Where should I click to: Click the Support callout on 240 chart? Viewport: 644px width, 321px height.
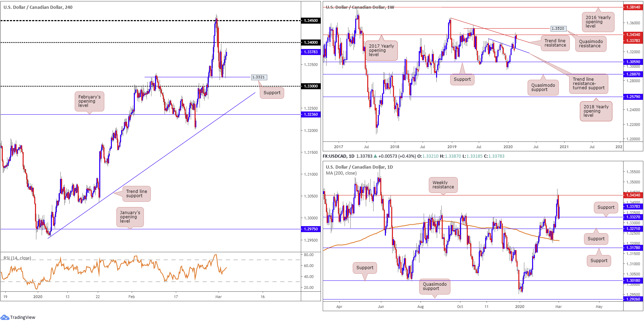pyautogui.click(x=272, y=93)
